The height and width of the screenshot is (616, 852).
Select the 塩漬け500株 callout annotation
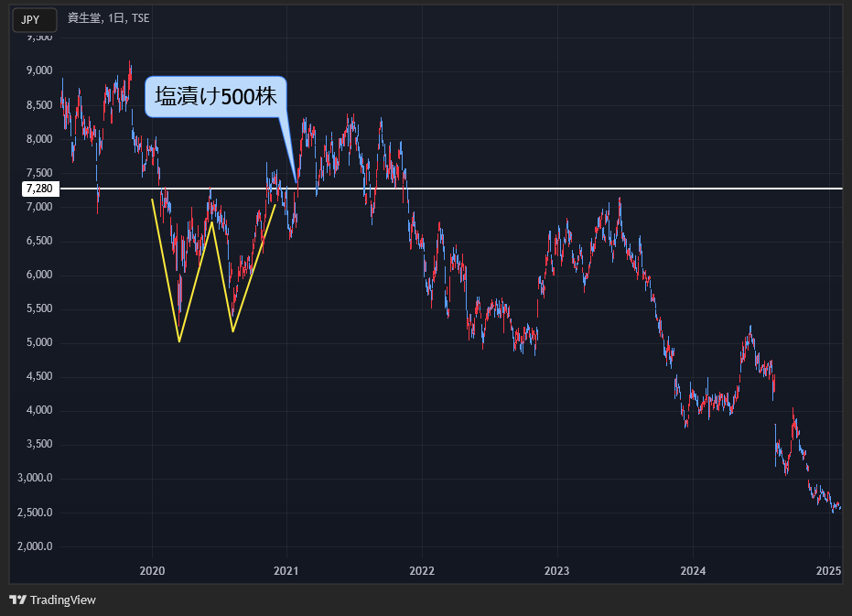click(x=216, y=96)
